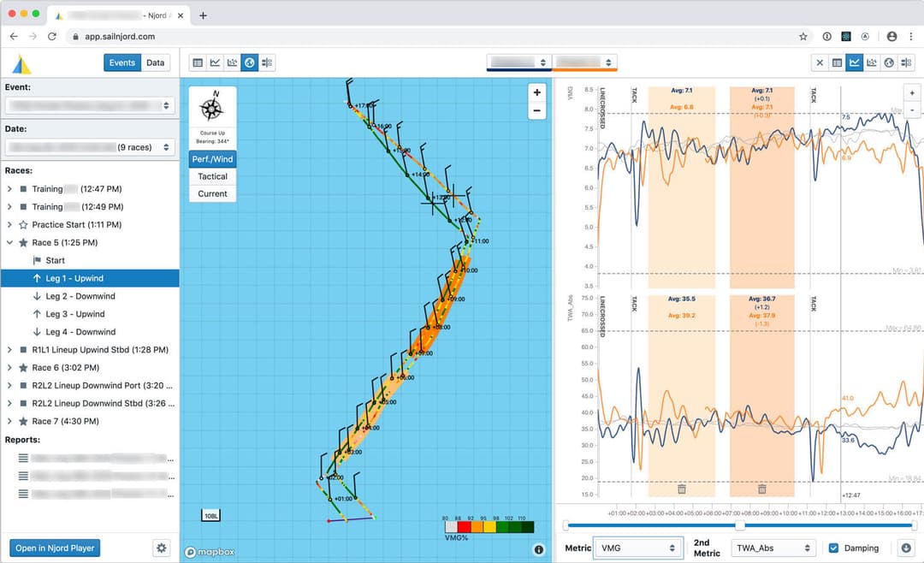This screenshot has height=563, width=924.
Task: Zoom out on the map
Action: 536,110
